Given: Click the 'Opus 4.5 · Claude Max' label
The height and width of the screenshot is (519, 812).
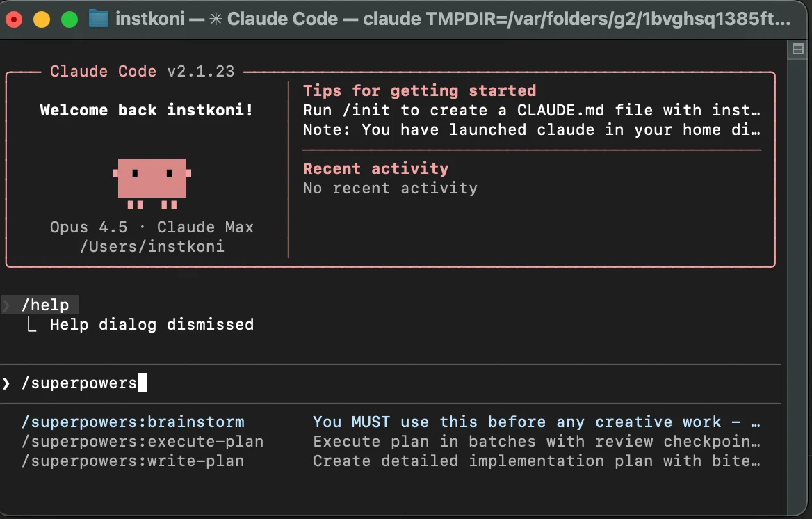Looking at the screenshot, I should pos(152,227).
